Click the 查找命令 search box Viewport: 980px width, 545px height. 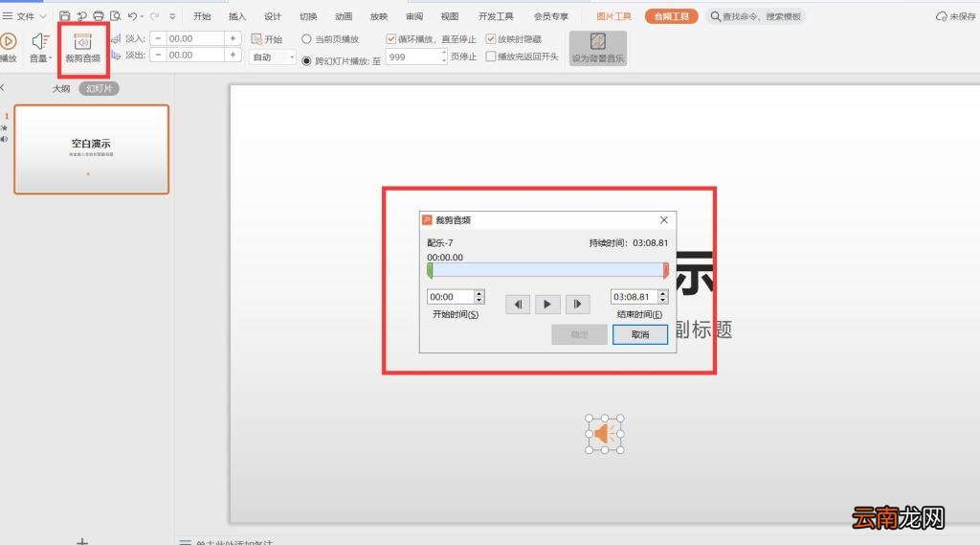tap(756, 16)
